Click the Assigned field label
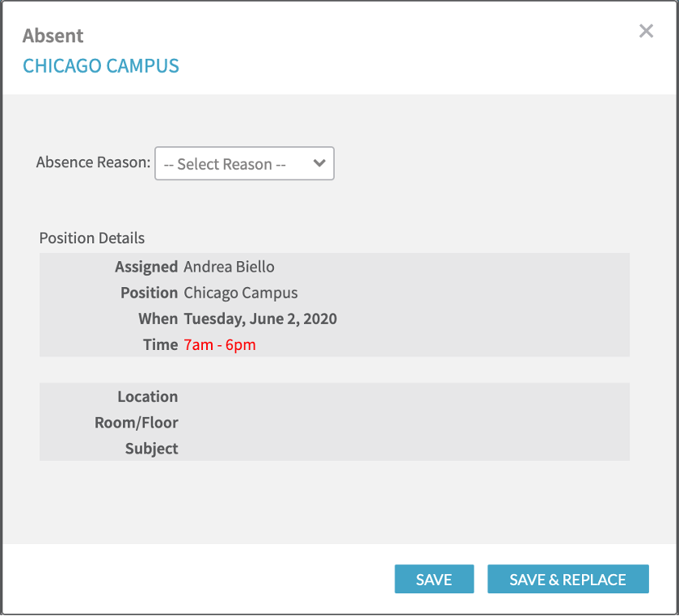The height and width of the screenshot is (616, 679). pos(146,267)
